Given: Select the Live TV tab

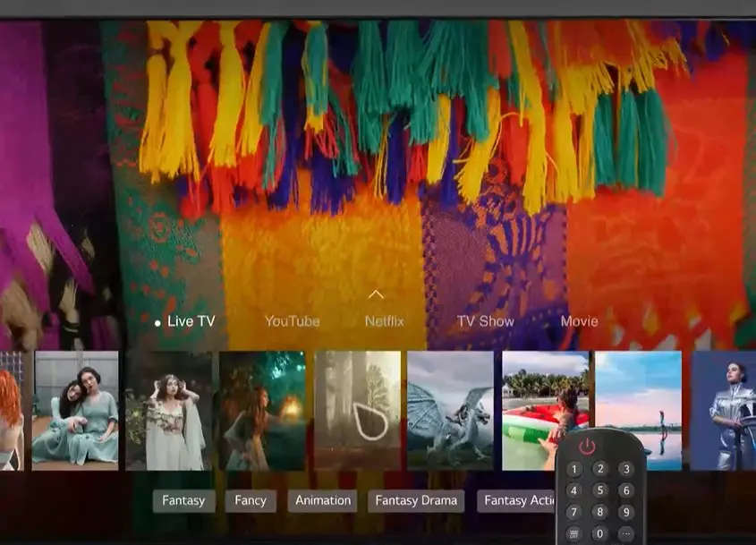Looking at the screenshot, I should [x=191, y=321].
